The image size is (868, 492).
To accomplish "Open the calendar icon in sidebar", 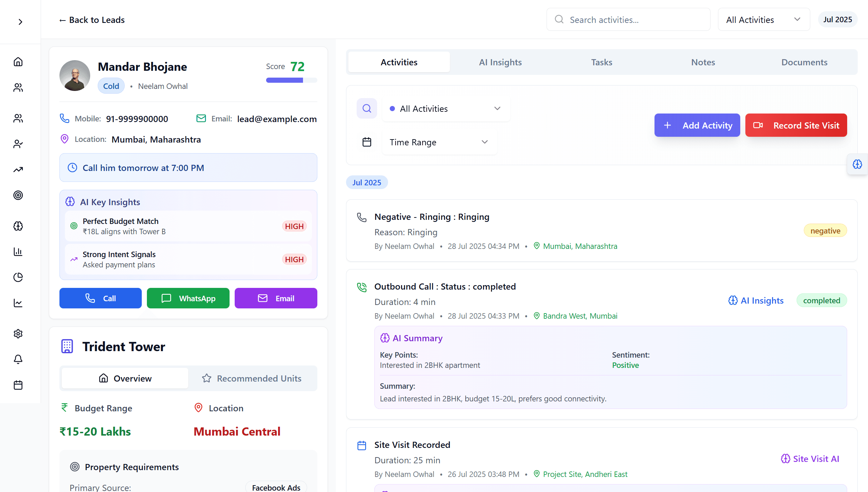I will click(x=18, y=385).
